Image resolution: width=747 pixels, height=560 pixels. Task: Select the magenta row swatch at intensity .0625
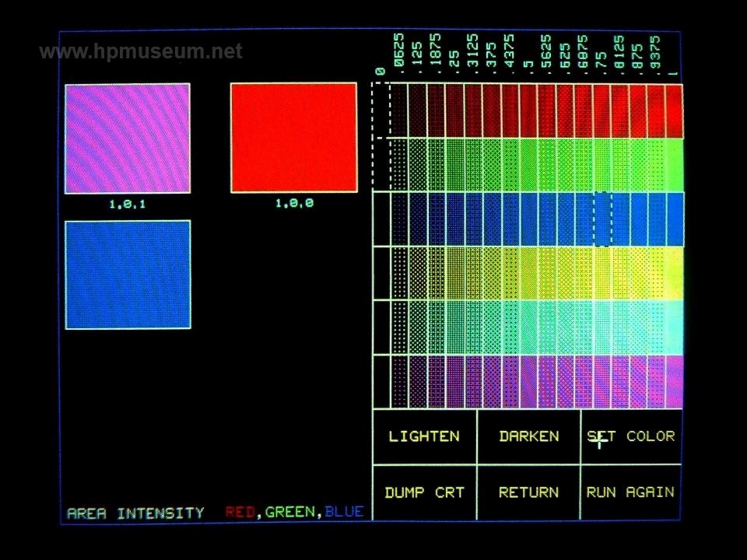tap(400, 382)
